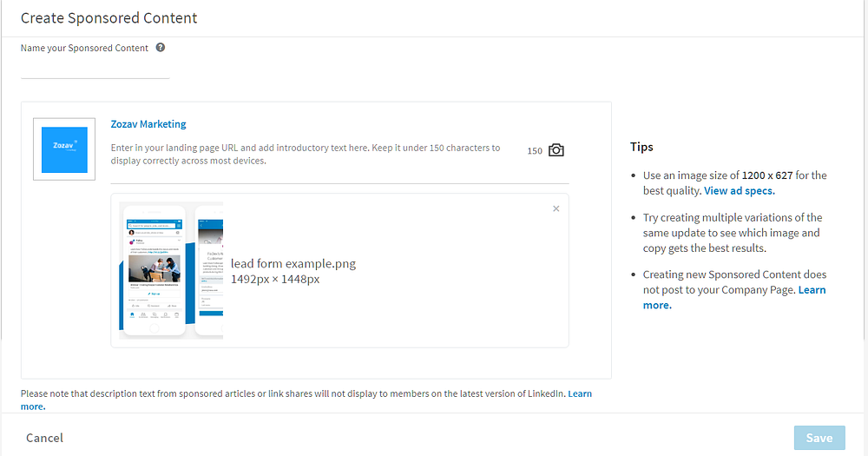Click the 1200 x 627 image size tip
The height and width of the screenshot is (456, 868).
(x=767, y=175)
